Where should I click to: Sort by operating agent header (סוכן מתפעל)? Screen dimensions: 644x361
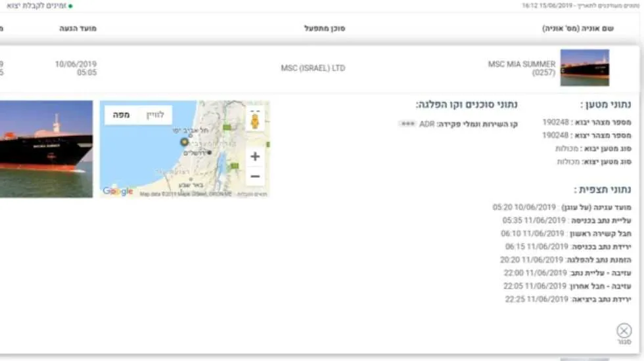pyautogui.click(x=325, y=28)
